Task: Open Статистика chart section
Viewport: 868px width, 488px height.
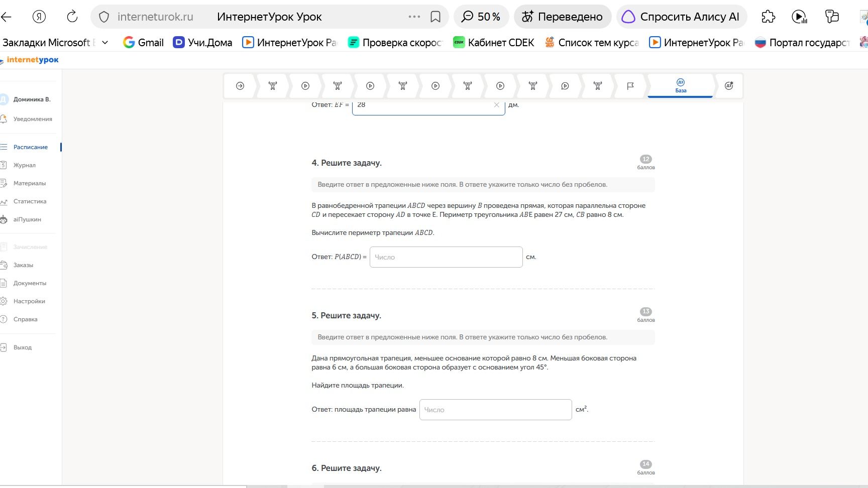Action: click(30, 201)
